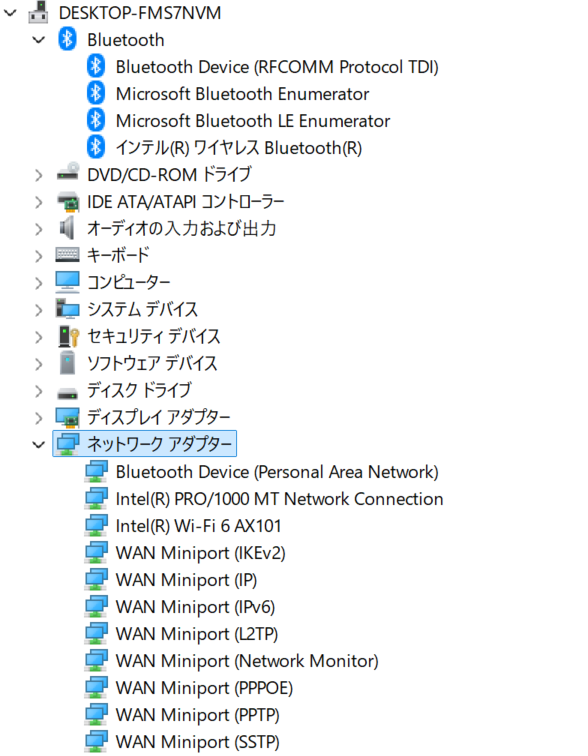
Task: Select the DVD/CD-ROM ドライブ label
Action: click(x=169, y=175)
